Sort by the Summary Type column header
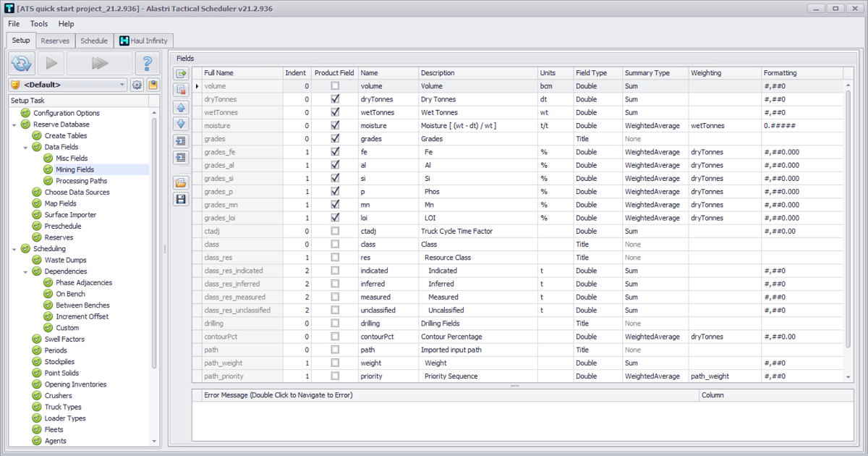 [x=647, y=73]
